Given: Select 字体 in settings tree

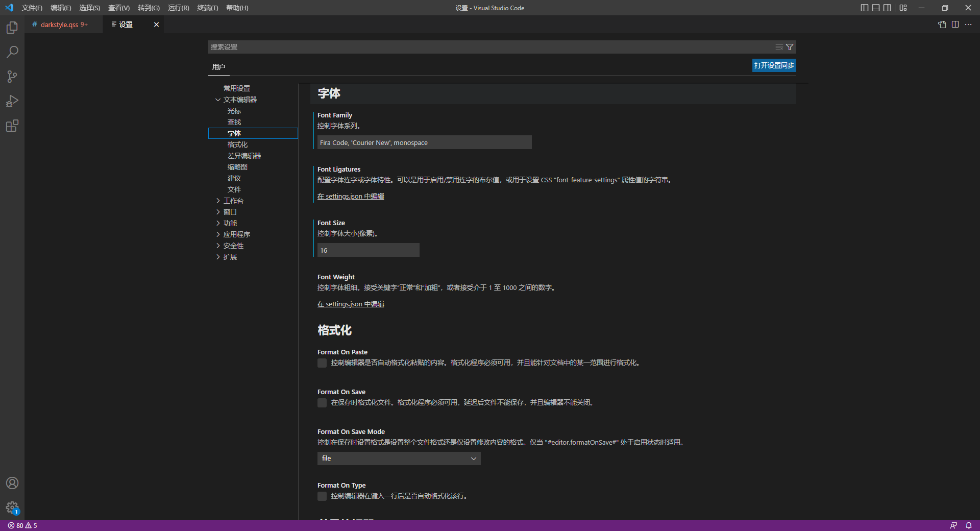Looking at the screenshot, I should point(253,133).
